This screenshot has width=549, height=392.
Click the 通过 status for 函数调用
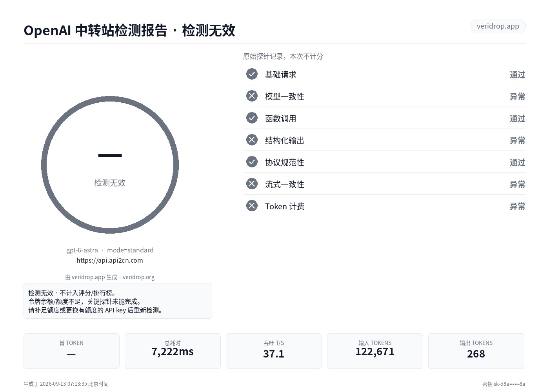coord(517,118)
